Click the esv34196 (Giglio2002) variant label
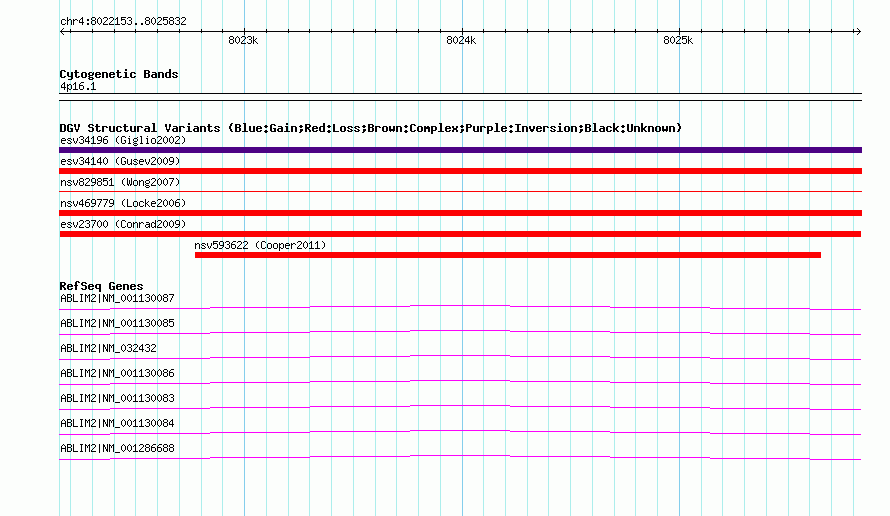This screenshot has width=890, height=516. pos(123,140)
